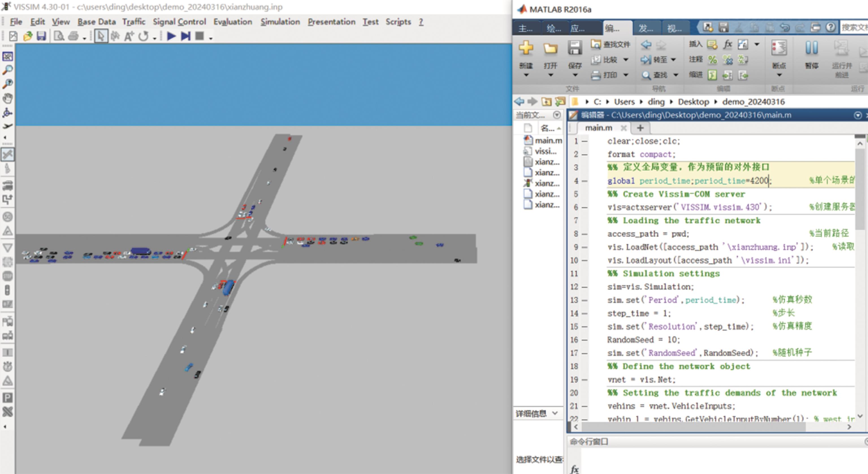Select the pointer selection mode tool
This screenshot has height=474, width=868.
(x=101, y=36)
